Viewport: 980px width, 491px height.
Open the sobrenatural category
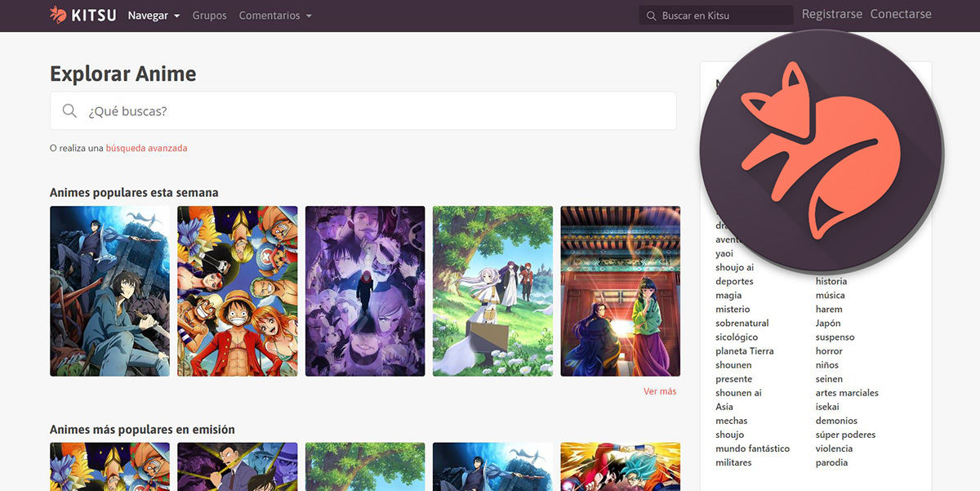(742, 324)
